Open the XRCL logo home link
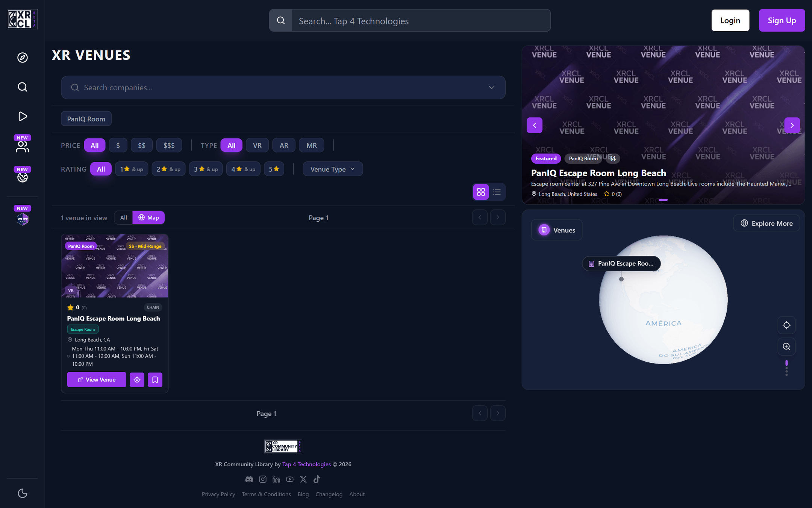 coord(22,19)
